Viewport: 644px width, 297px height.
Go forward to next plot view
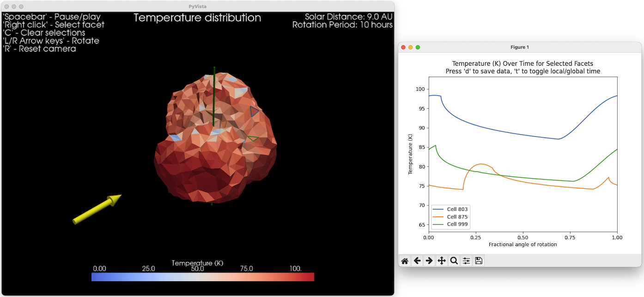pyautogui.click(x=429, y=261)
